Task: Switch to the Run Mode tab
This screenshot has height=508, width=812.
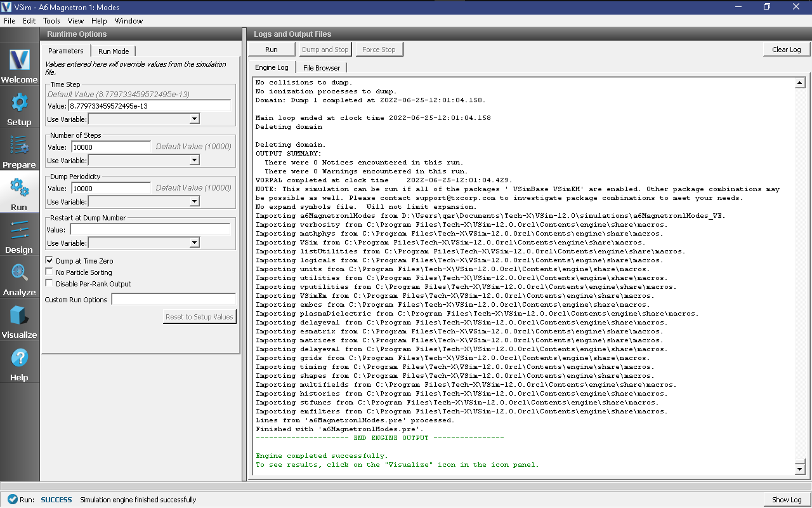Action: coord(114,51)
